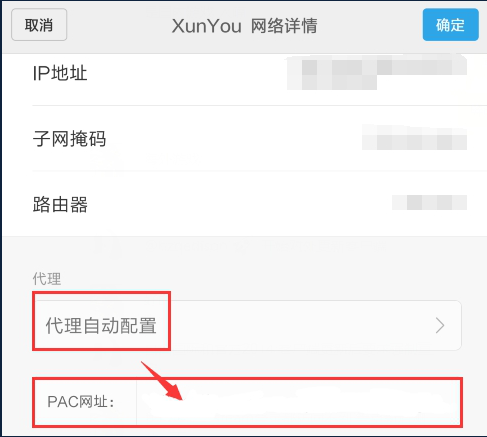Click the XunYou 网络详情 title
Image resolution: width=487 pixels, height=437 pixels.
[244, 26]
